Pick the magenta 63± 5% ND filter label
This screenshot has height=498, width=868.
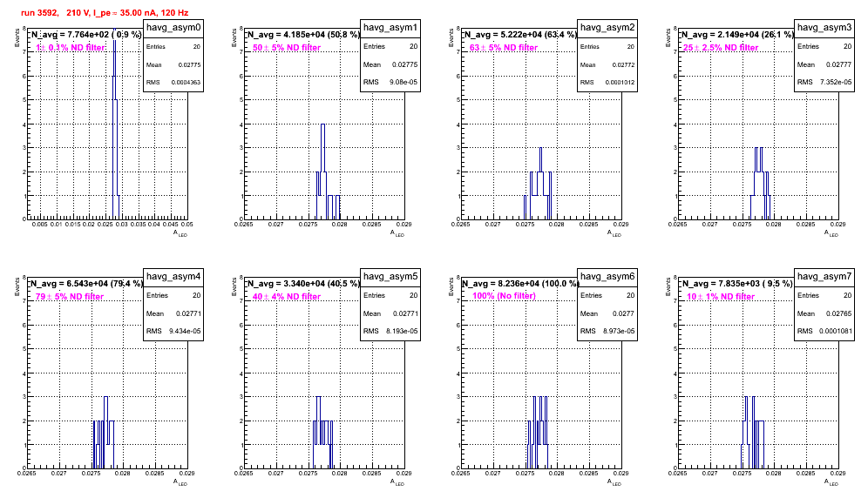pyautogui.click(x=504, y=48)
